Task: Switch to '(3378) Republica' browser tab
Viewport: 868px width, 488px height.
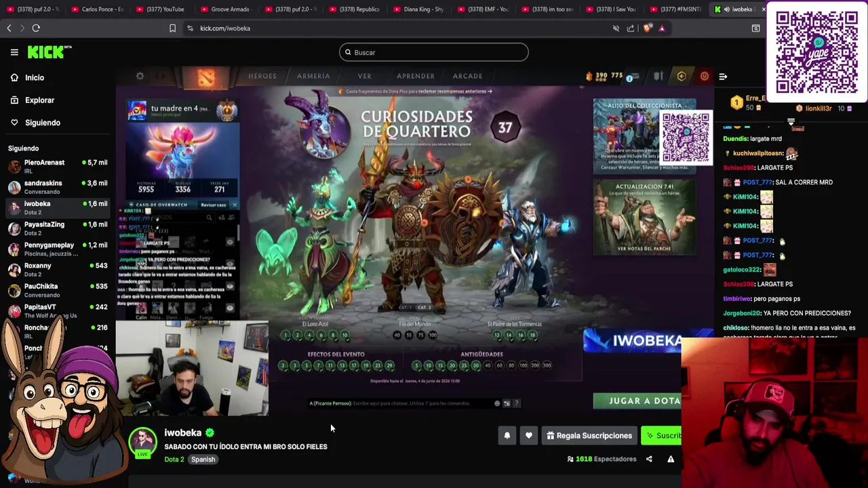Action: [x=354, y=9]
